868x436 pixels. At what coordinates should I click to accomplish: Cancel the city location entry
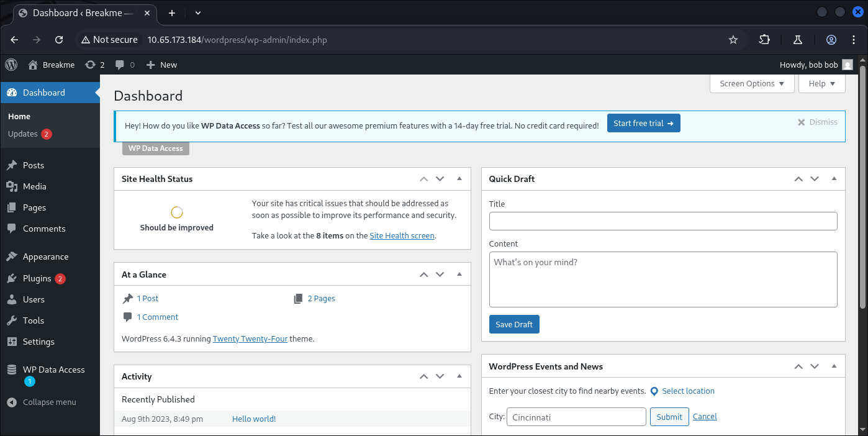tap(705, 417)
